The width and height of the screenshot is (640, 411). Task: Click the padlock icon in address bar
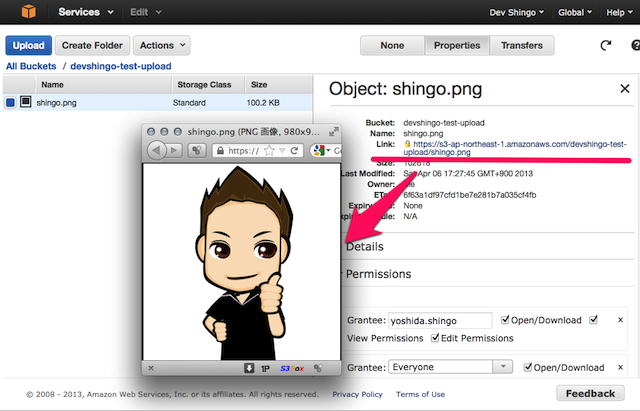coord(220,151)
